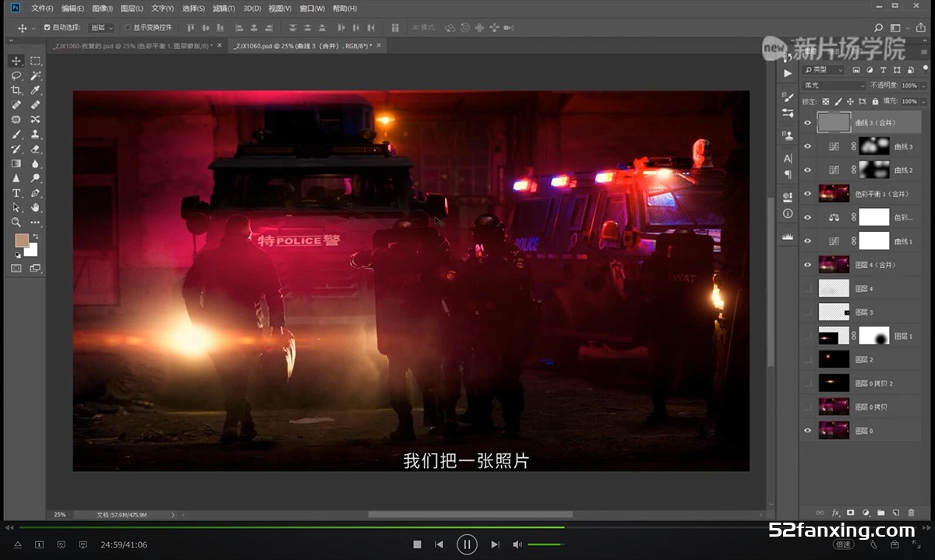Open the 图层(L) menu
The width and height of the screenshot is (935, 560).
[132, 9]
